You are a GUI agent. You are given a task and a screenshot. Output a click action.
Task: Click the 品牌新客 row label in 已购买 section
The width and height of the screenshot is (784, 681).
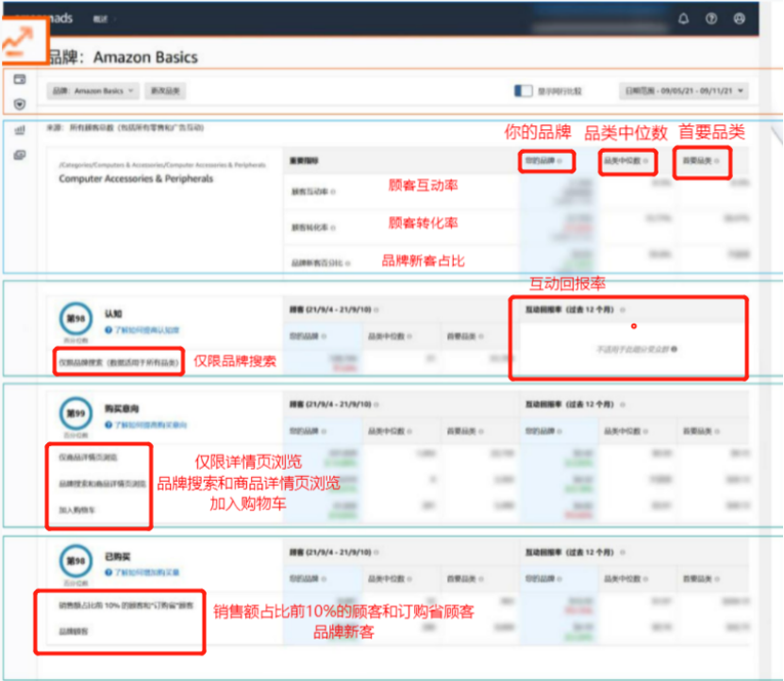pyautogui.click(x=73, y=632)
